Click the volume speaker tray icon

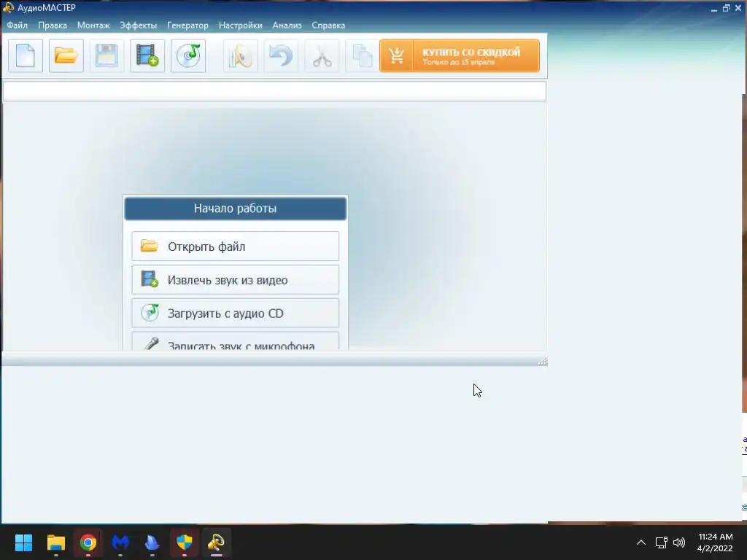pyautogui.click(x=679, y=542)
